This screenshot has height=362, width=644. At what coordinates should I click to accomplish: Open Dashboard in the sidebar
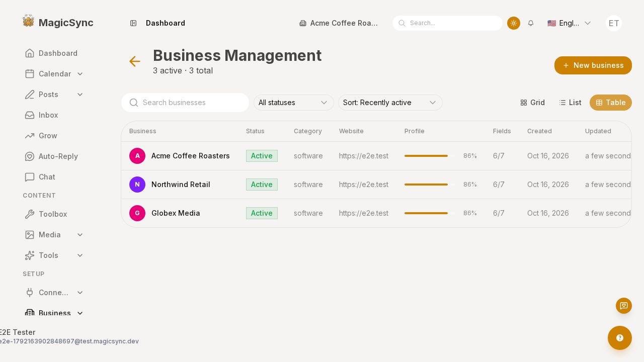pos(54,53)
